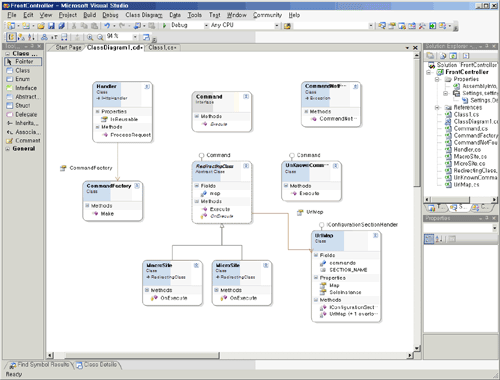Select SECTION_NAME field in UrlMap
This screenshot has height=380, width=500.
348,270
